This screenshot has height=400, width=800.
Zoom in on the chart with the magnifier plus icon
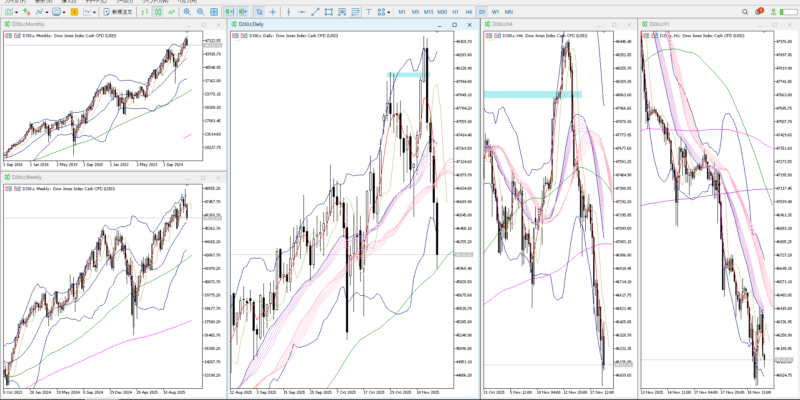187,11
